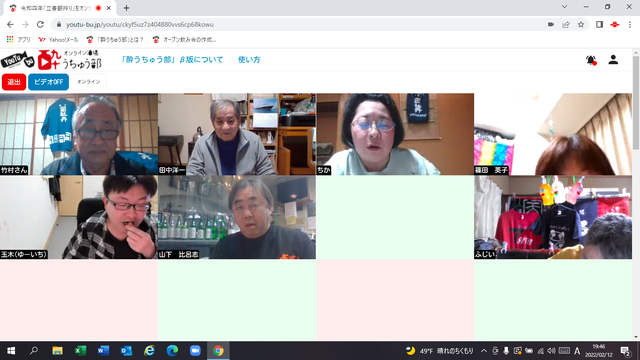Viewport: 640px width, 360px height.
Task: Open Chrome three-dot menu
Action: [630, 24]
